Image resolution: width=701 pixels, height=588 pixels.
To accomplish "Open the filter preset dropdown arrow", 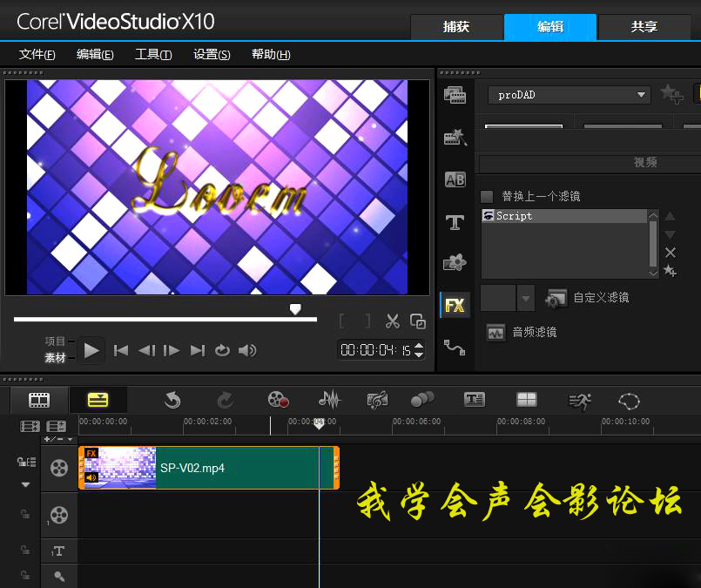I will tap(526, 298).
